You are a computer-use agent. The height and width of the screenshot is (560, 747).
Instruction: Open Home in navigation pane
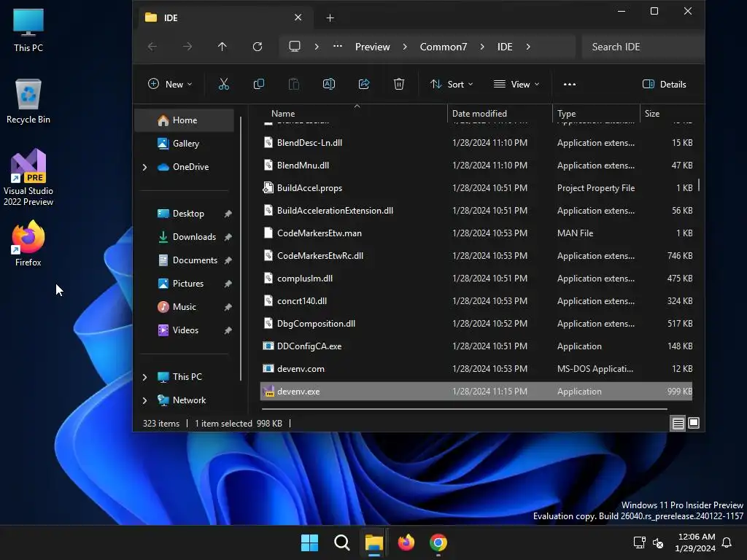pos(185,120)
